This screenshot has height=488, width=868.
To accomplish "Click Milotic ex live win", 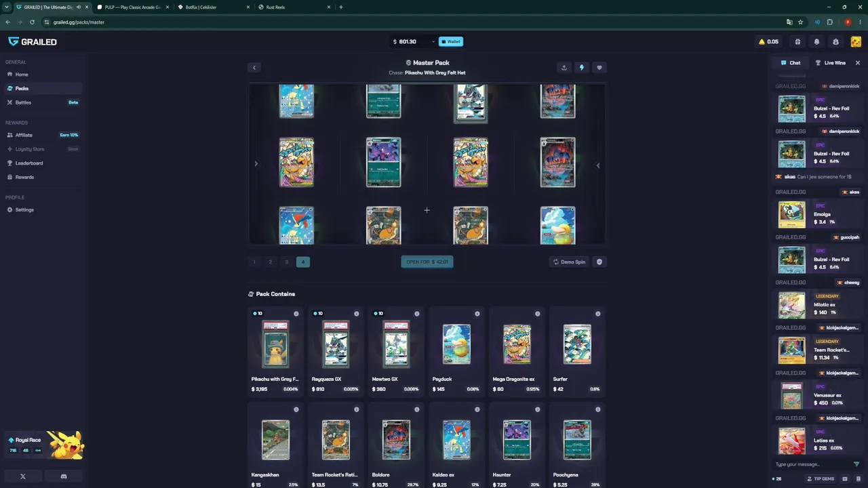I will [818, 304].
